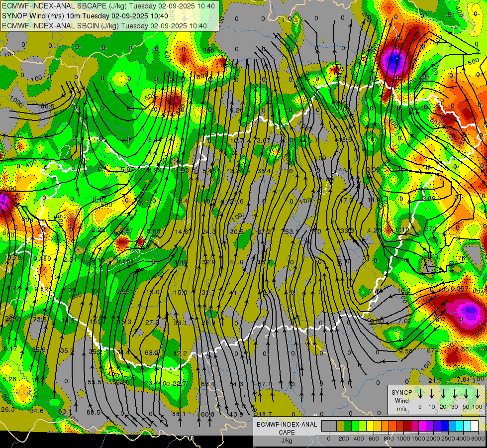Click the map value '73.5'
Image resolution: width=487 pixels, height=448 pixels.
coord(40,320)
